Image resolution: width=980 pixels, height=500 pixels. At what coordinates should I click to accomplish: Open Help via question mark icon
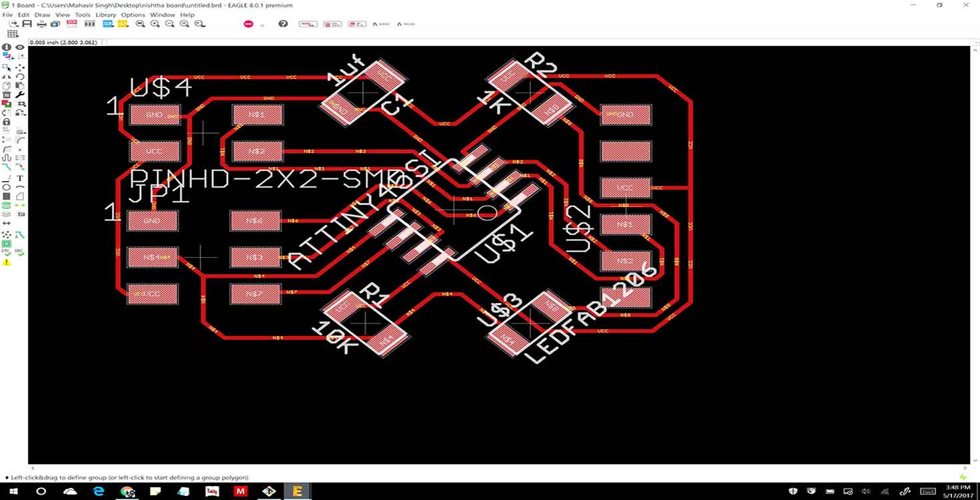coord(283,24)
